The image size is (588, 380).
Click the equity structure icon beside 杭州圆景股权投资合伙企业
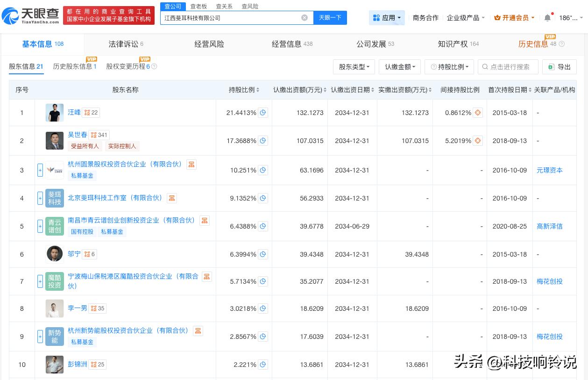coord(191,165)
